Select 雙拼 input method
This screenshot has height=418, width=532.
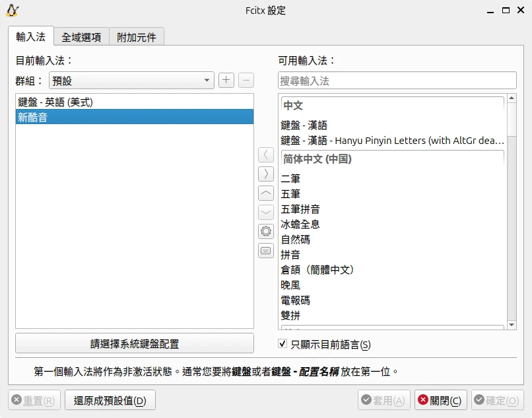pos(393,316)
